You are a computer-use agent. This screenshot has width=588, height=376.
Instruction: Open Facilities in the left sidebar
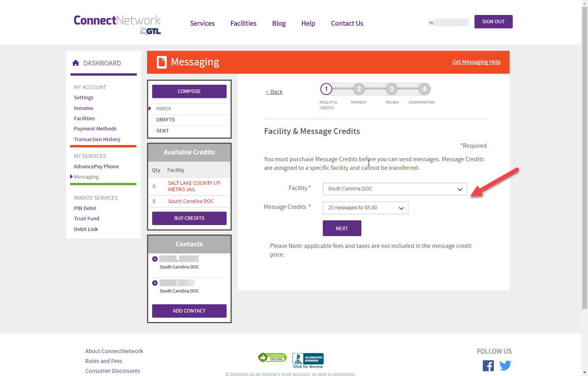(84, 118)
